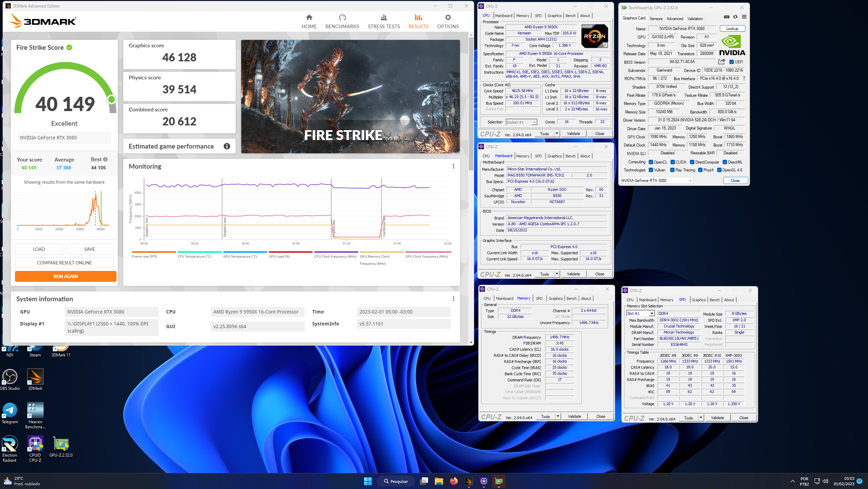Click the SAVE button in 3DMark
The height and width of the screenshot is (489, 868).
coord(90,249)
